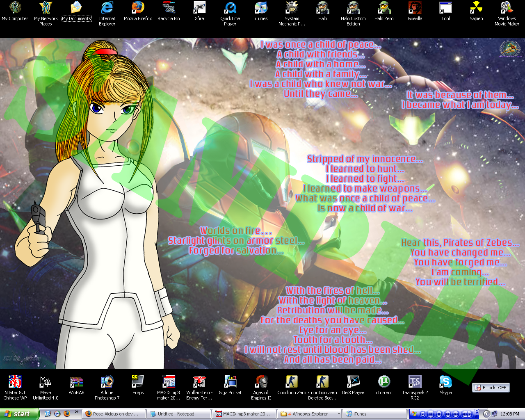This screenshot has width=525, height=420.
Task: Open the Giga Pocket shortcut
Action: pyautogui.click(x=230, y=385)
